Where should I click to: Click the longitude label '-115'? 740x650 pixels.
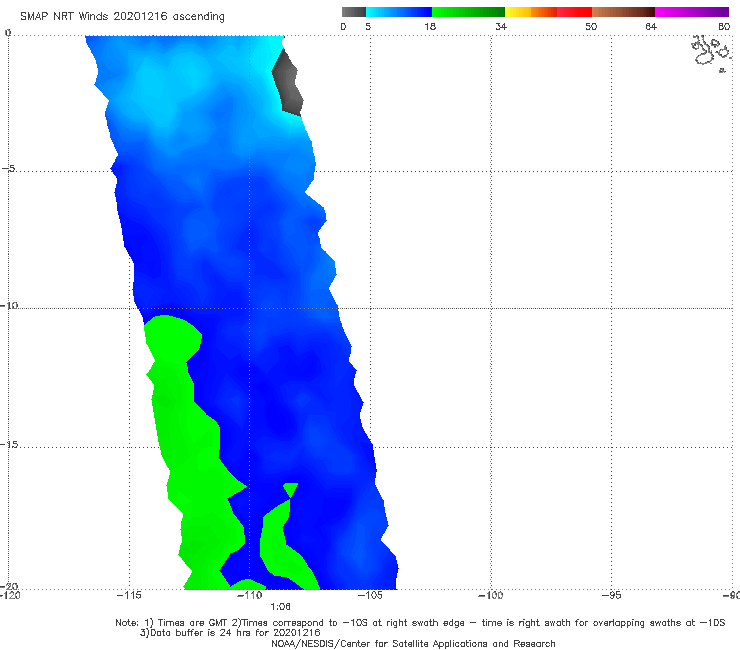tap(129, 595)
